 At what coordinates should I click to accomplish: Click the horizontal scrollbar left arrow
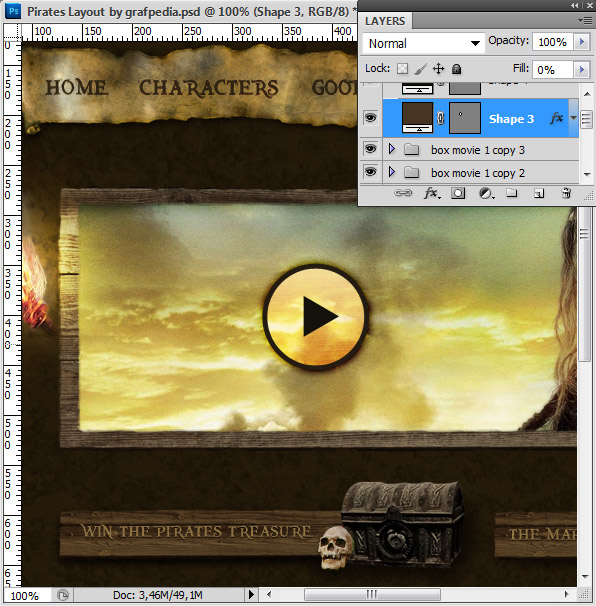click(x=269, y=594)
